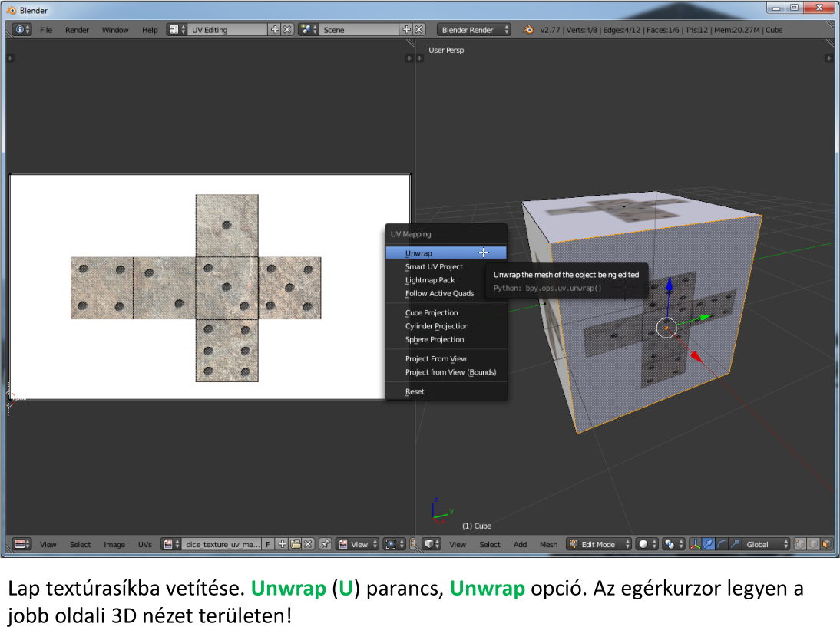
Task: Choose edge select mode icon
Action: (x=813, y=544)
